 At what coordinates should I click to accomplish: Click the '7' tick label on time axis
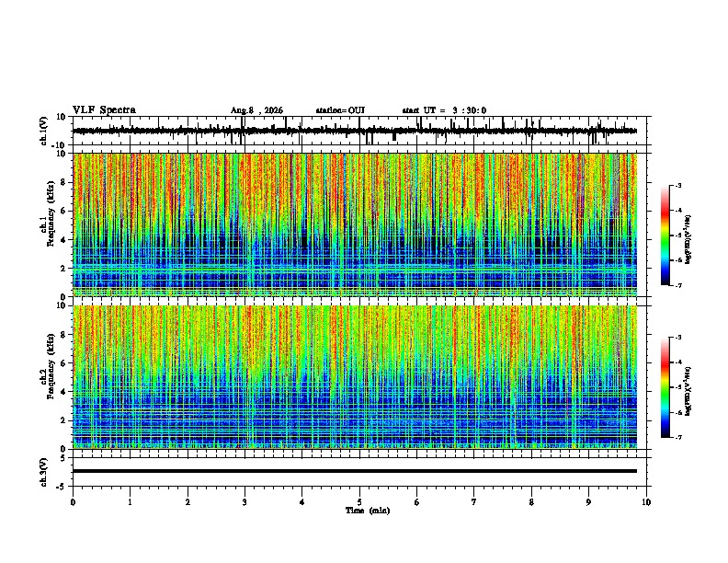[474, 502]
